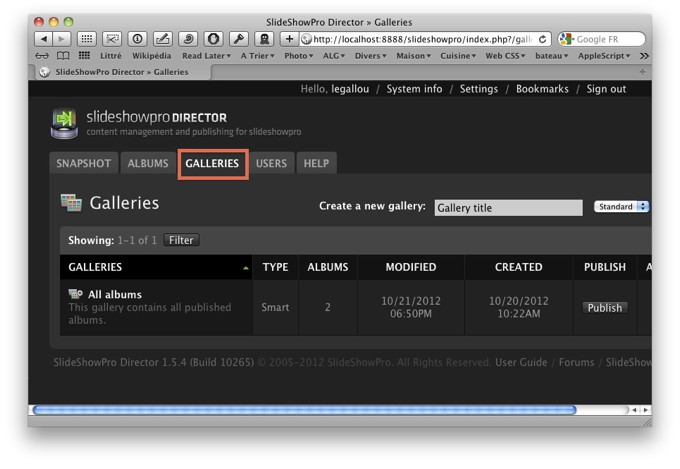This screenshot has height=469, width=680.
Task: Open the Sign out link
Action: click(606, 89)
